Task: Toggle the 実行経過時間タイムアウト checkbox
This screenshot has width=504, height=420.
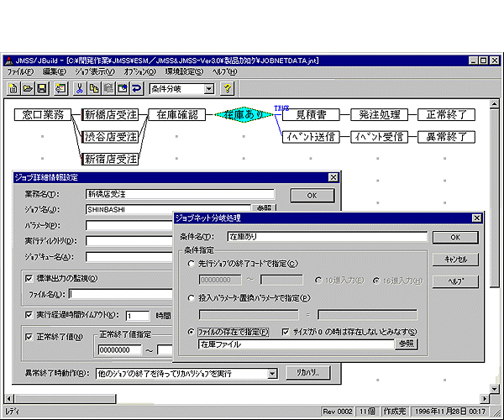Action: 29,315
